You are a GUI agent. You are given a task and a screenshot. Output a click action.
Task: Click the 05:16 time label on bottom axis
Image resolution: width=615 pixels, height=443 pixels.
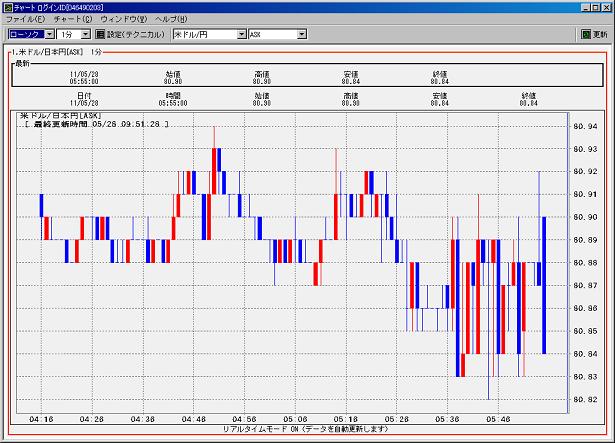[346, 419]
